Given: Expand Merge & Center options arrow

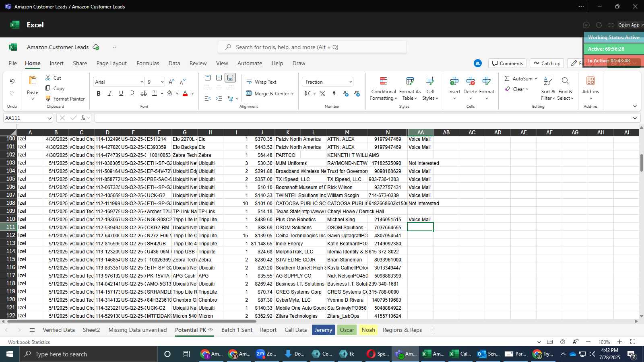Looking at the screenshot, I should 293,94.
